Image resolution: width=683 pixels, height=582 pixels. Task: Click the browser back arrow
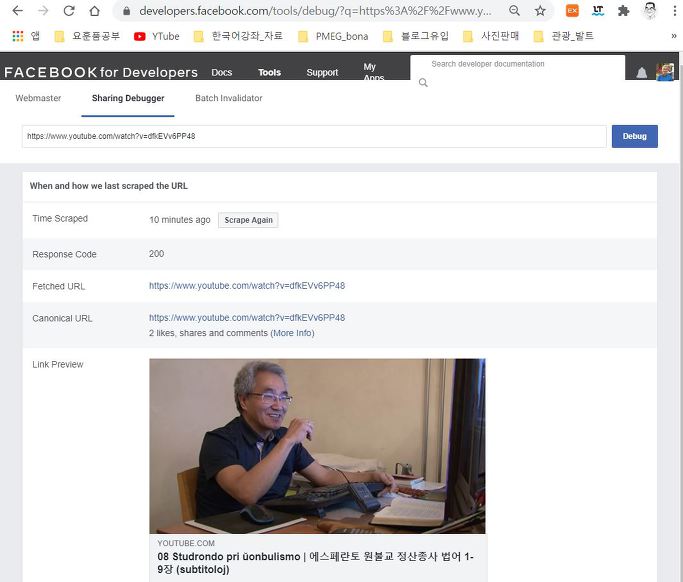click(17, 11)
